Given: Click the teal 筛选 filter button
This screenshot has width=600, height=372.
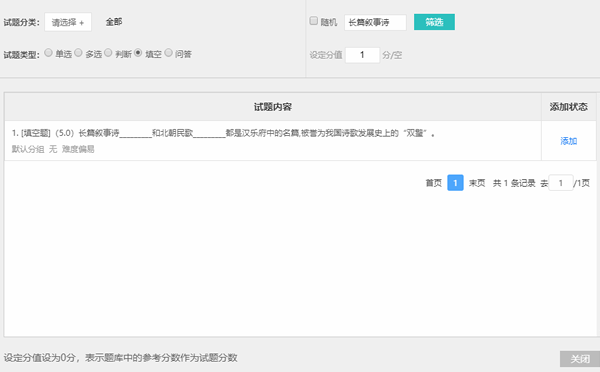Looking at the screenshot, I should [x=434, y=22].
